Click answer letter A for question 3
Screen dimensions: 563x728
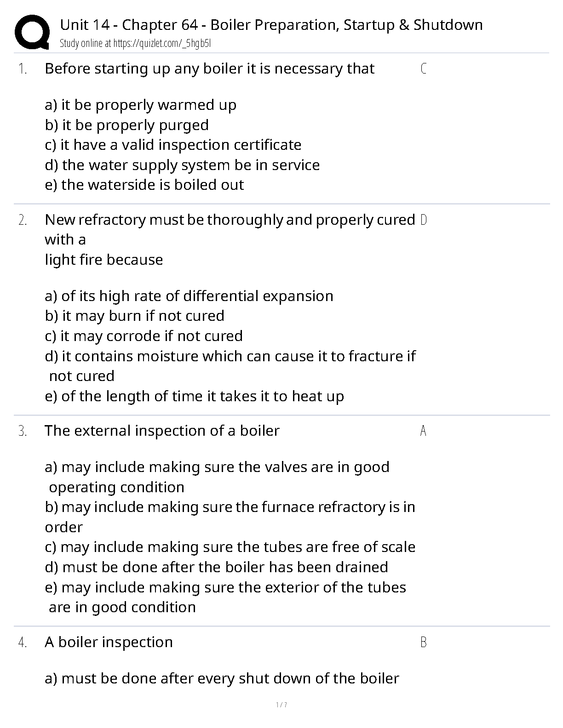[x=423, y=431]
